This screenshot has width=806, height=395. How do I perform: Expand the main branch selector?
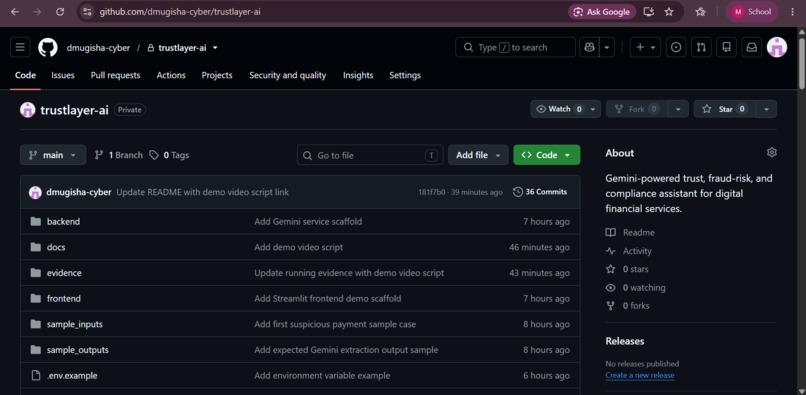(x=53, y=155)
